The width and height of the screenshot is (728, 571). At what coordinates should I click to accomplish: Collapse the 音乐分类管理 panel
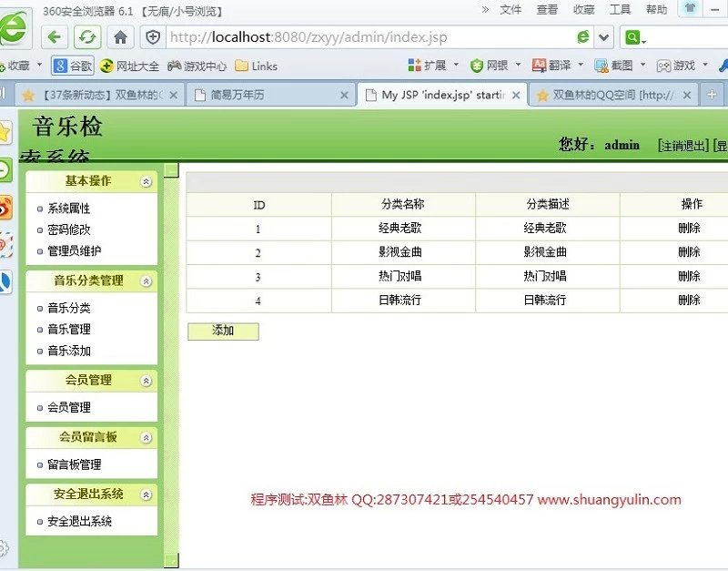[x=147, y=281]
